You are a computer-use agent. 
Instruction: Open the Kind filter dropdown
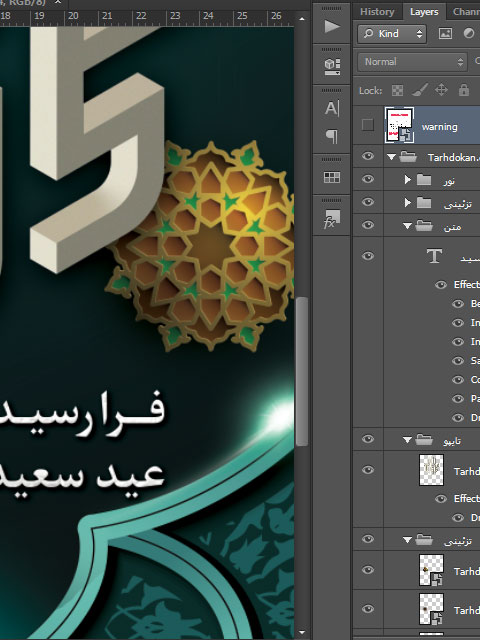[x=392, y=33]
